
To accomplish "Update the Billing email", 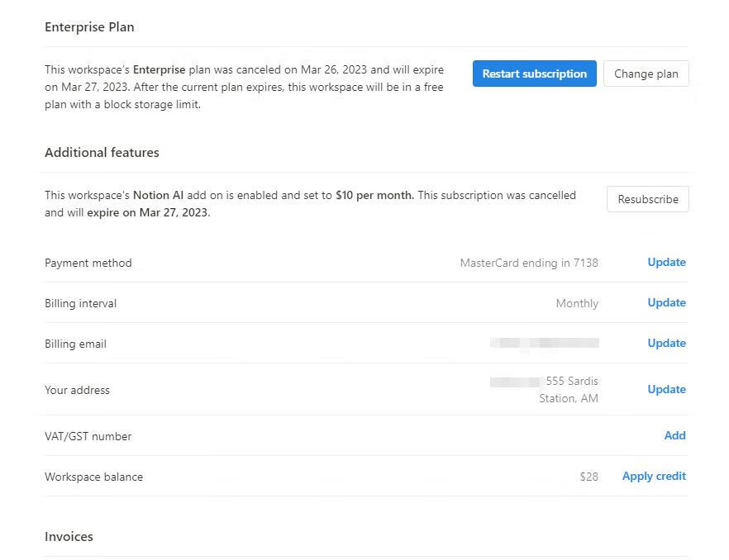I will coord(666,344).
